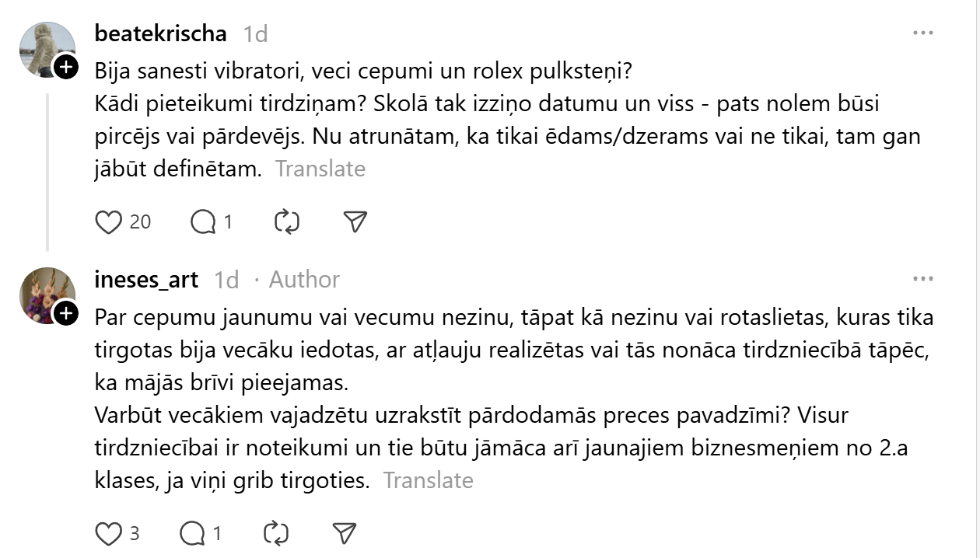This screenshot has width=980, height=558.
Task: Reply to ineses_art's comment
Action: [192, 533]
